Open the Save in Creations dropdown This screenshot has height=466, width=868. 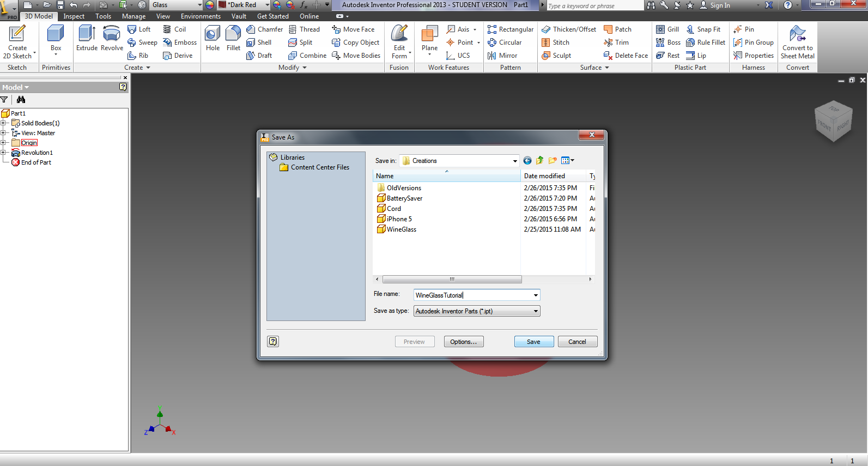point(515,161)
